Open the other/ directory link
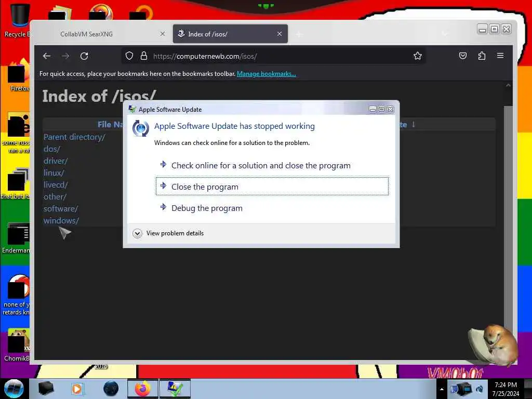 click(x=55, y=196)
